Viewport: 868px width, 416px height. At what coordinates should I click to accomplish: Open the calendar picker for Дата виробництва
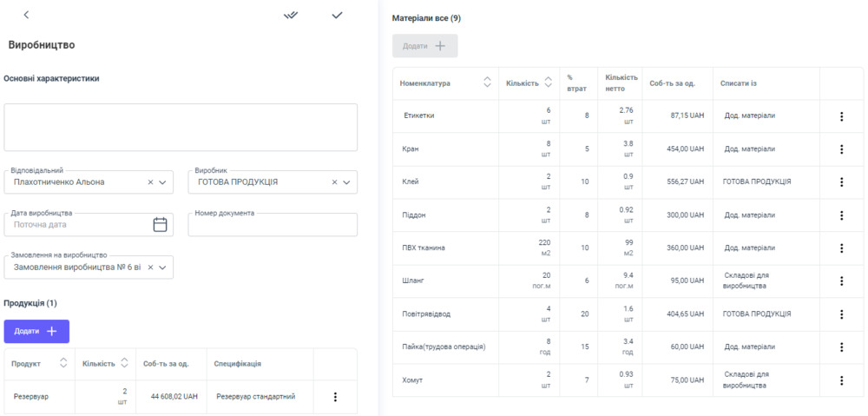click(x=160, y=225)
